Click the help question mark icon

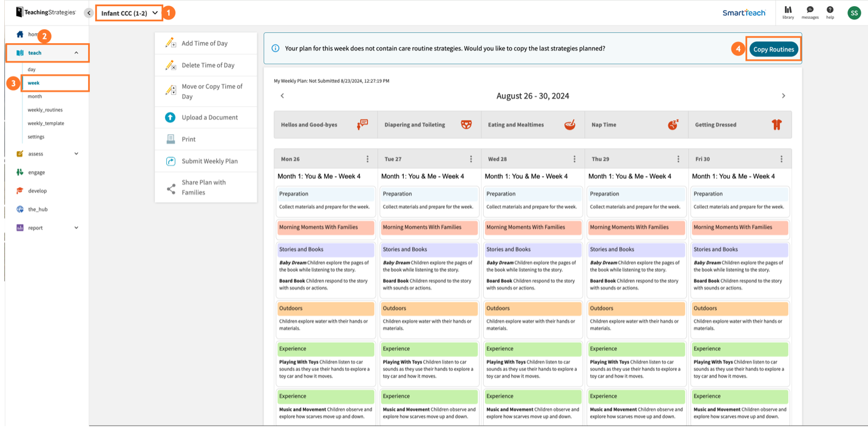point(830,12)
